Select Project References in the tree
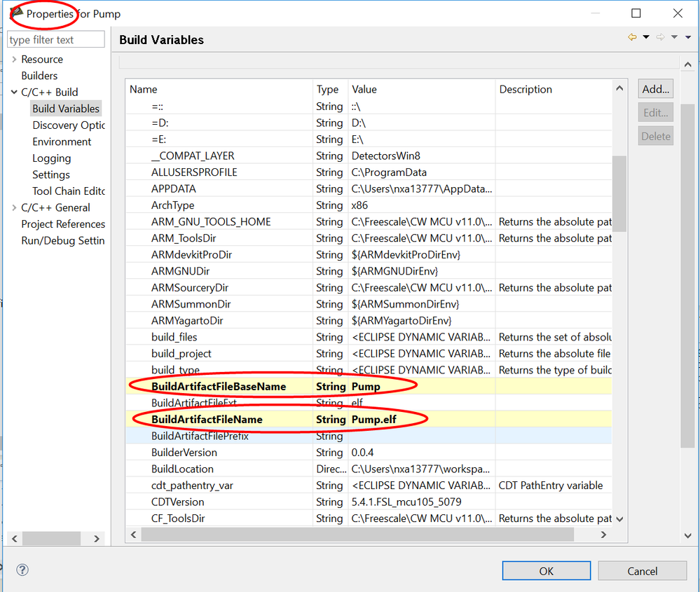 [63, 224]
